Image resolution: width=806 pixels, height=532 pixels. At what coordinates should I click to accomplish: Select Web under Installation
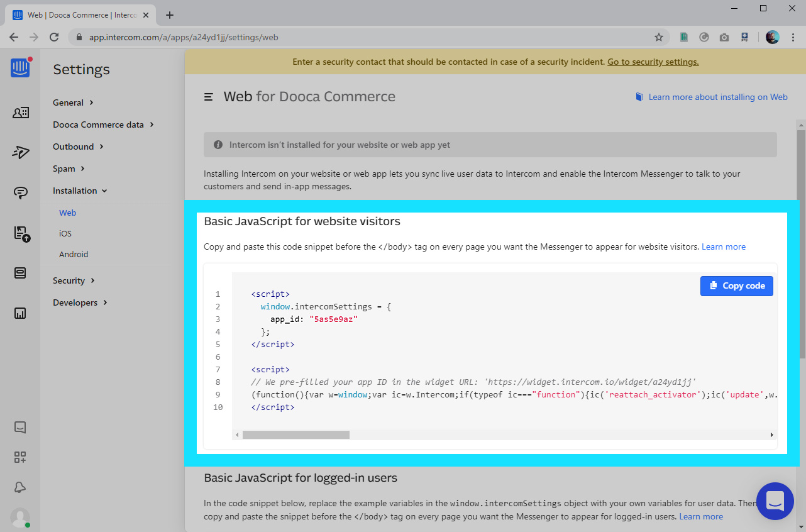(67, 213)
